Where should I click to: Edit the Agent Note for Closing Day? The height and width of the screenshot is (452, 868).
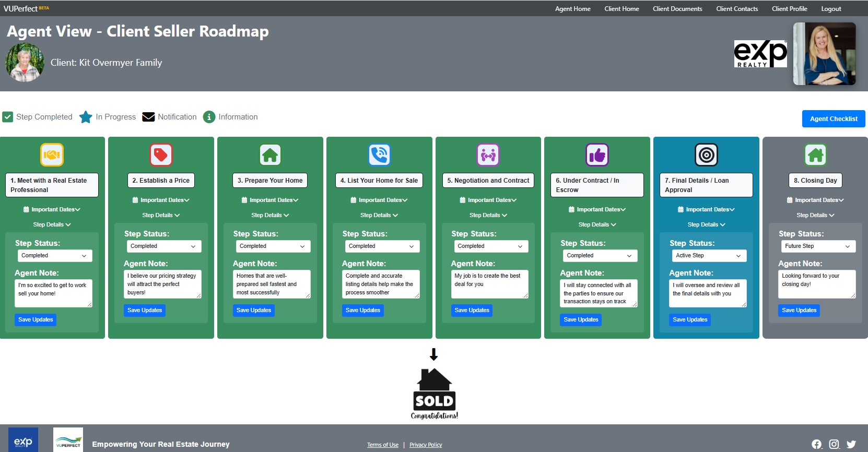point(817,284)
